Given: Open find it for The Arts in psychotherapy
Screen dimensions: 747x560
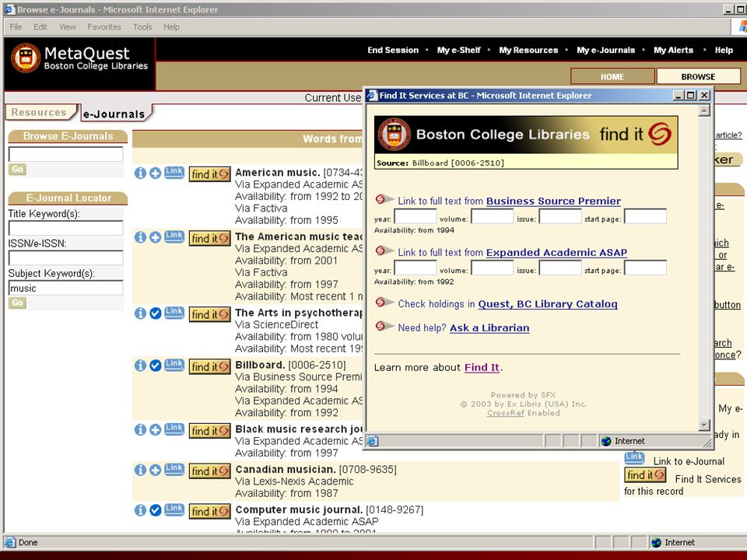Looking at the screenshot, I should [x=210, y=315].
